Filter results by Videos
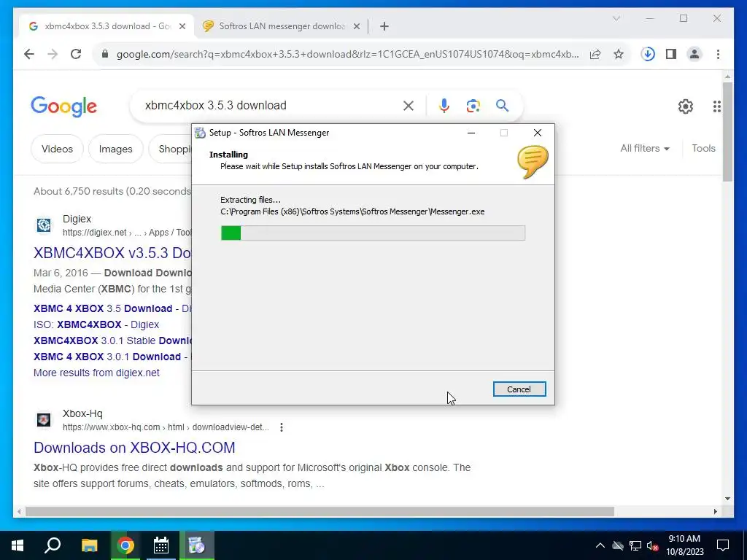The height and width of the screenshot is (560, 747). point(57,149)
